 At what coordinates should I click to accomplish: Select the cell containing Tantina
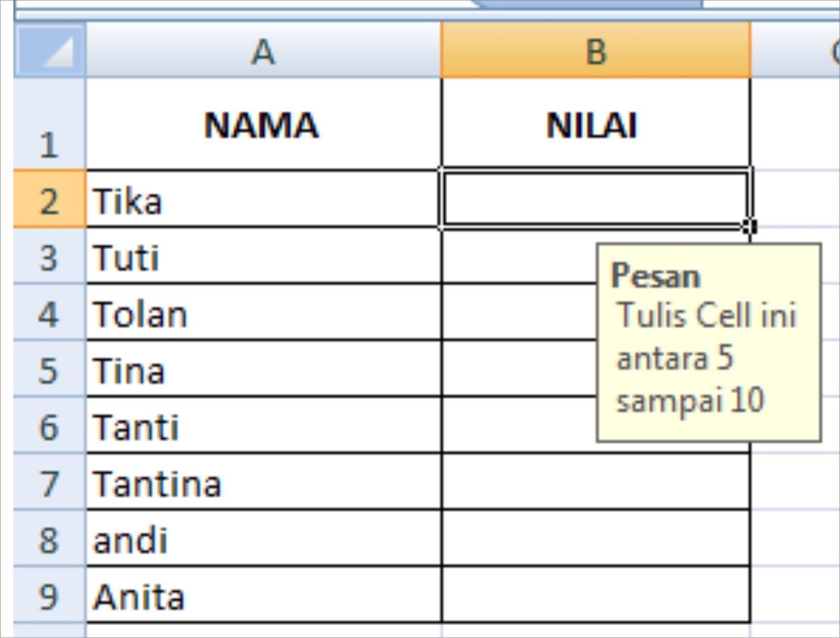tap(263, 483)
